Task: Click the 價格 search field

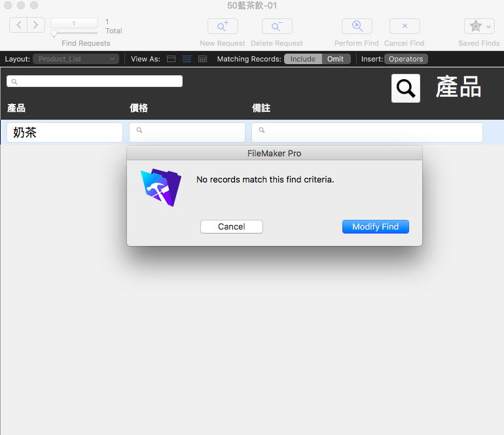Action: [187, 132]
